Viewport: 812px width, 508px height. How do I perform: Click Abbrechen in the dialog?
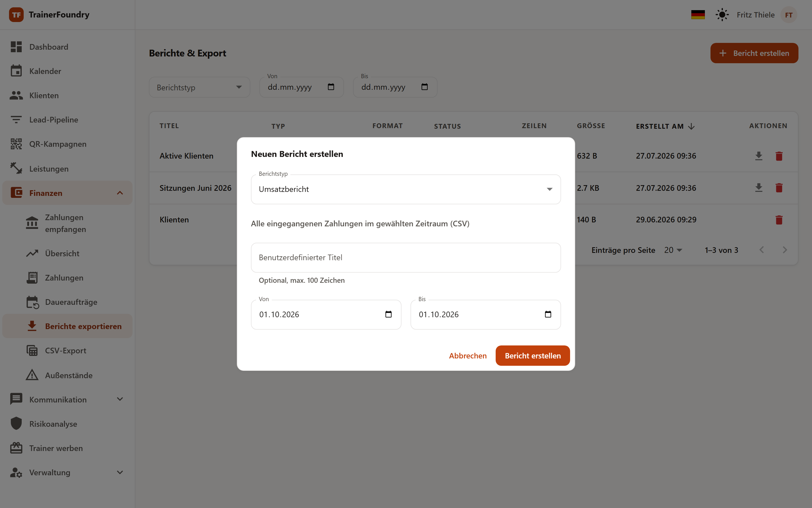click(468, 356)
